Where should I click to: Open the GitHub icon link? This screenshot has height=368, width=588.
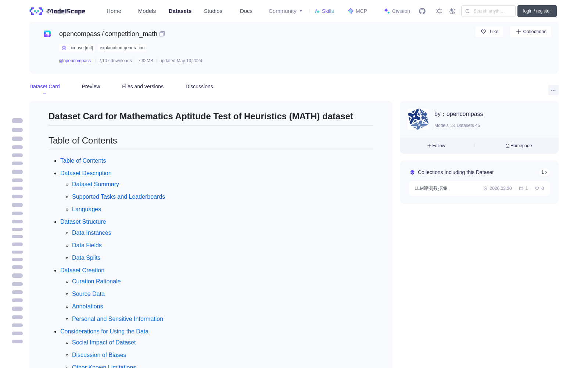coord(422,11)
